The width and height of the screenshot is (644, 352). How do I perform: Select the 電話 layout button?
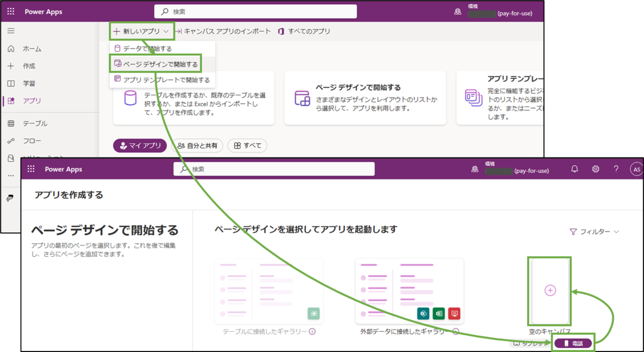[573, 343]
